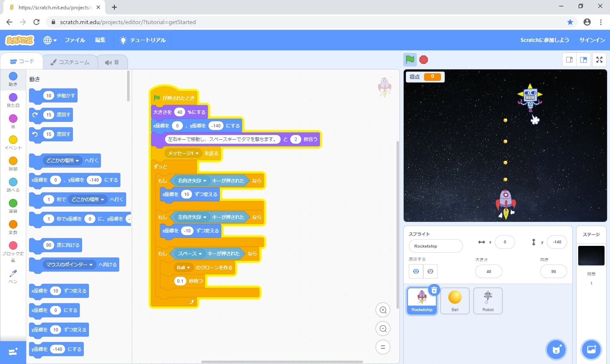Zoom in on the code workspace
The height and width of the screenshot is (364, 610).
point(383,310)
